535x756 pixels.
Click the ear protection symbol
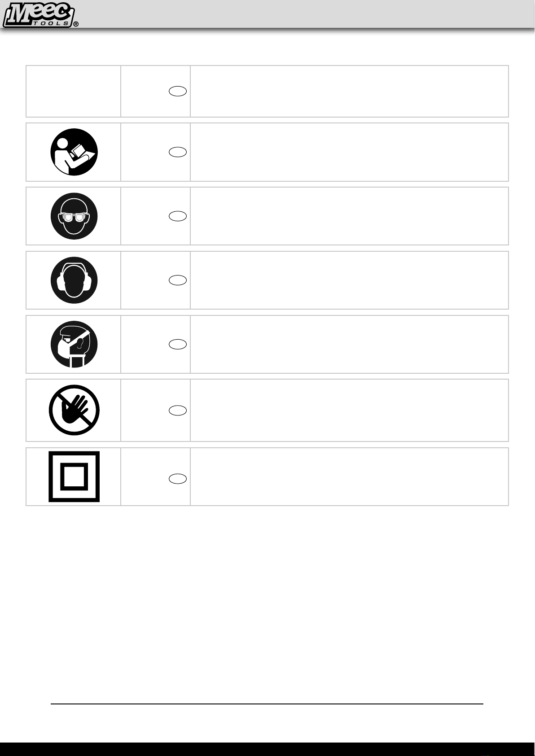pos(74,280)
